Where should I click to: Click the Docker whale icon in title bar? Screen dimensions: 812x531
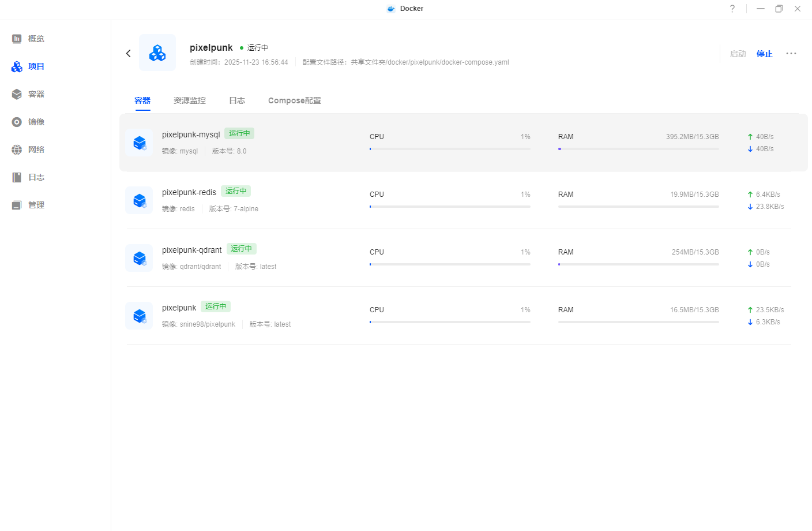(391, 9)
